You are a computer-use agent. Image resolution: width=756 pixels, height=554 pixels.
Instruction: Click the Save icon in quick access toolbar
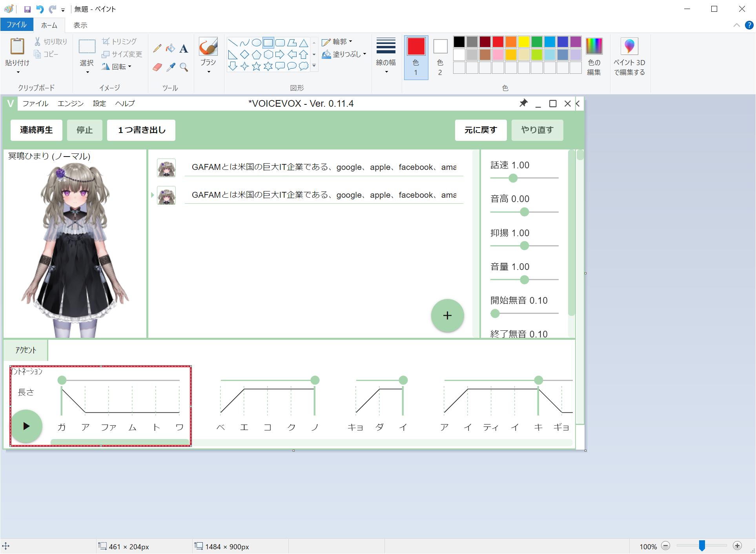pos(27,9)
